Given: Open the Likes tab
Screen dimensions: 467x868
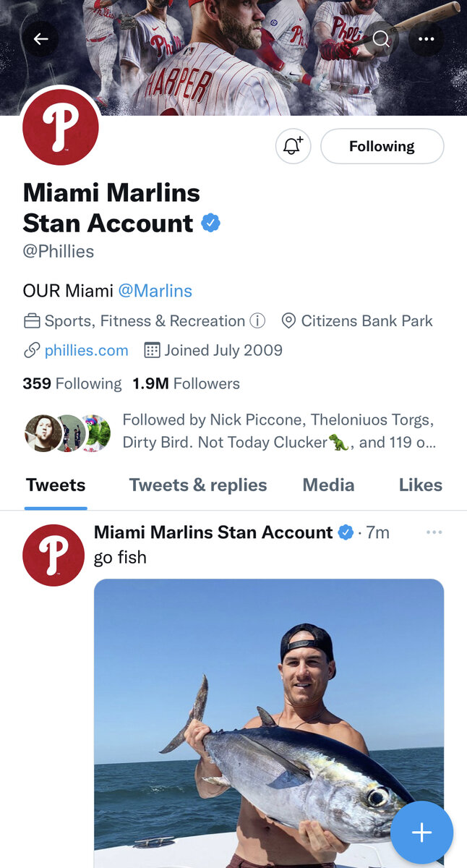Looking at the screenshot, I should click(x=420, y=485).
